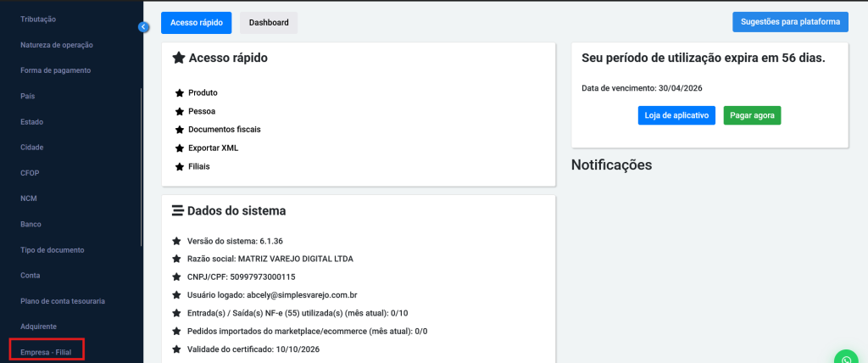The image size is (868, 363).
Task: Go to Forma de pagamento menu item
Action: pos(55,70)
